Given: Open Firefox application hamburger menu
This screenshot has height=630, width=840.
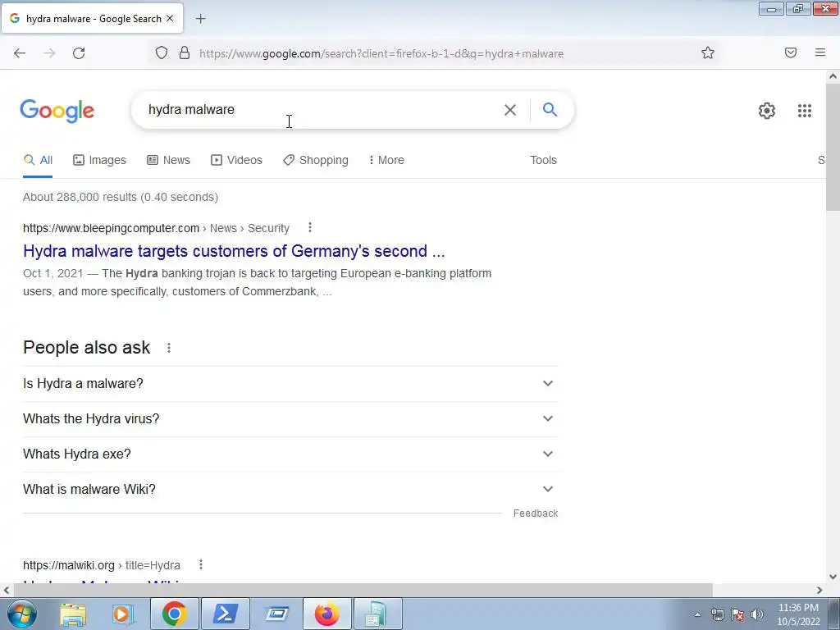Looking at the screenshot, I should [820, 52].
